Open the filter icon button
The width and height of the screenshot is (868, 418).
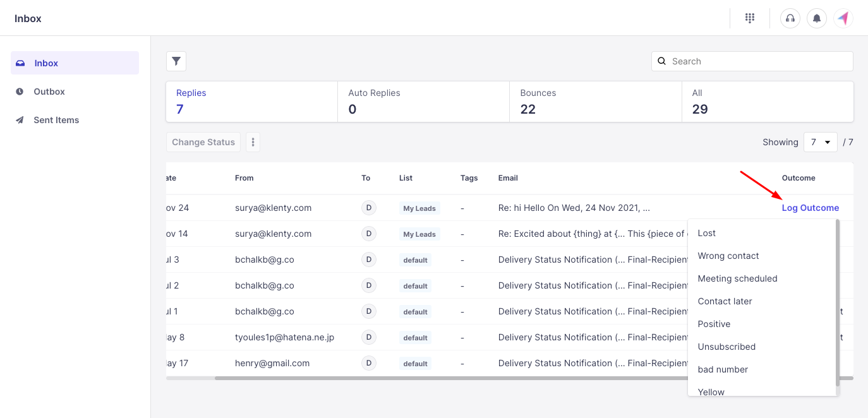[176, 61]
